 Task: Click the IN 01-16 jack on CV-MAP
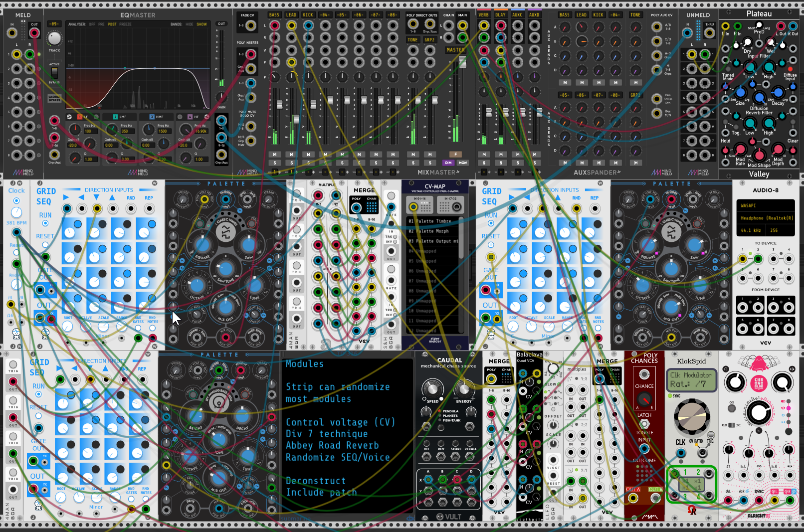pyautogui.click(x=413, y=206)
